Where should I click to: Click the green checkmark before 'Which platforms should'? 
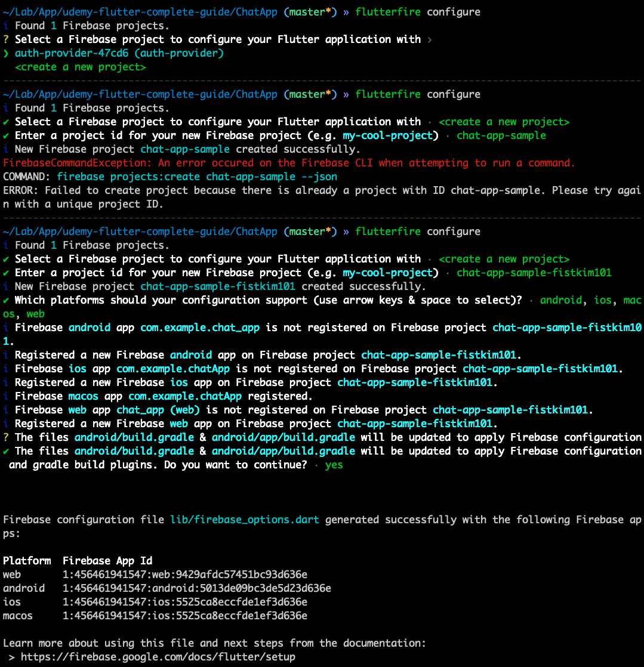click(6, 300)
